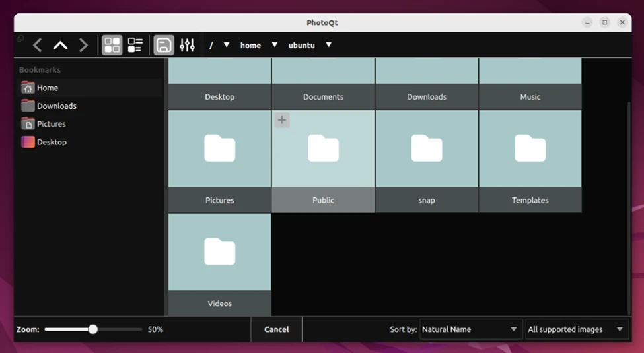Click the home path breadcrumb

(x=250, y=45)
